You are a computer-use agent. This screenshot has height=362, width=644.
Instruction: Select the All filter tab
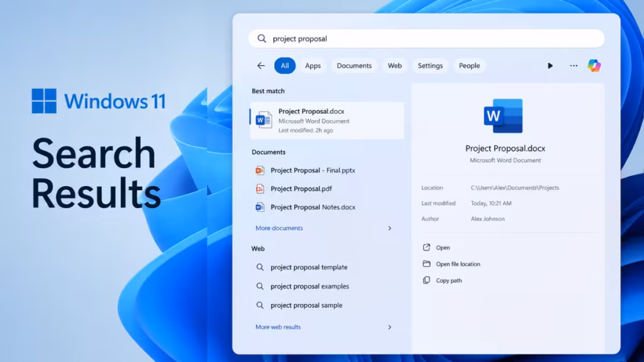(x=285, y=65)
